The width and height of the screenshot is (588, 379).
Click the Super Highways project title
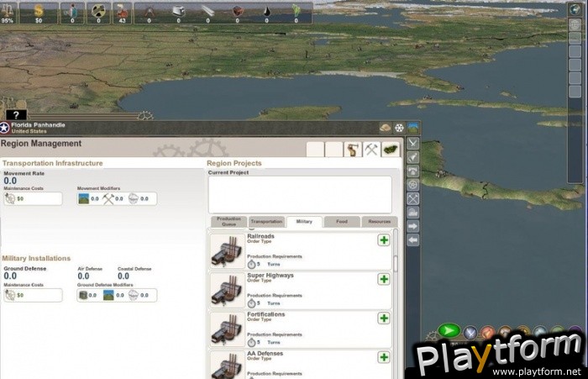pyautogui.click(x=270, y=276)
